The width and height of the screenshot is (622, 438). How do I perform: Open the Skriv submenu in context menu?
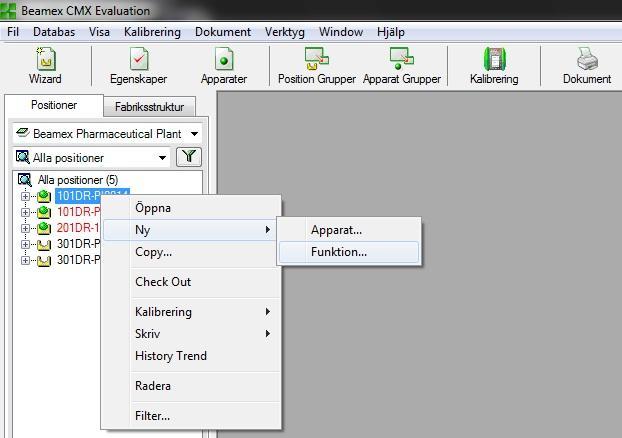pos(191,334)
